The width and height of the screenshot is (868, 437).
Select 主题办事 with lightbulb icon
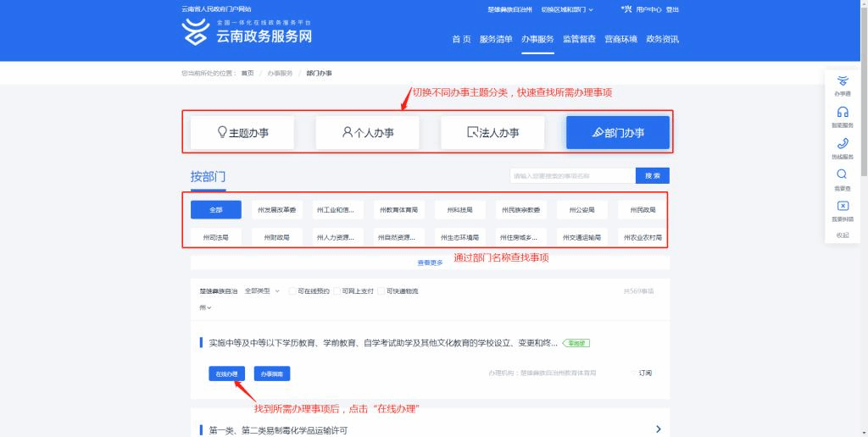click(x=242, y=132)
